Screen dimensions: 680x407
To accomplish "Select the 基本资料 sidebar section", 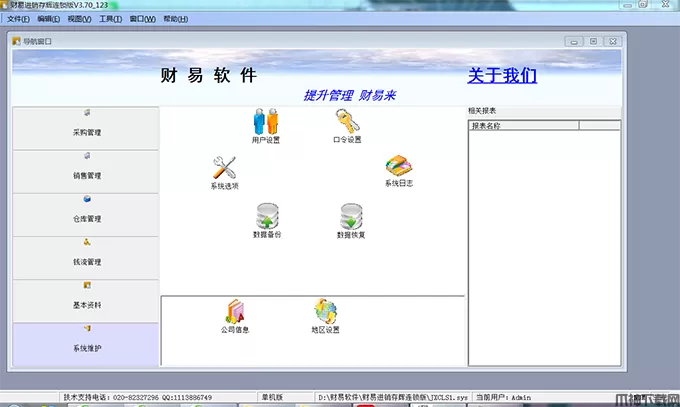I will tap(86, 301).
